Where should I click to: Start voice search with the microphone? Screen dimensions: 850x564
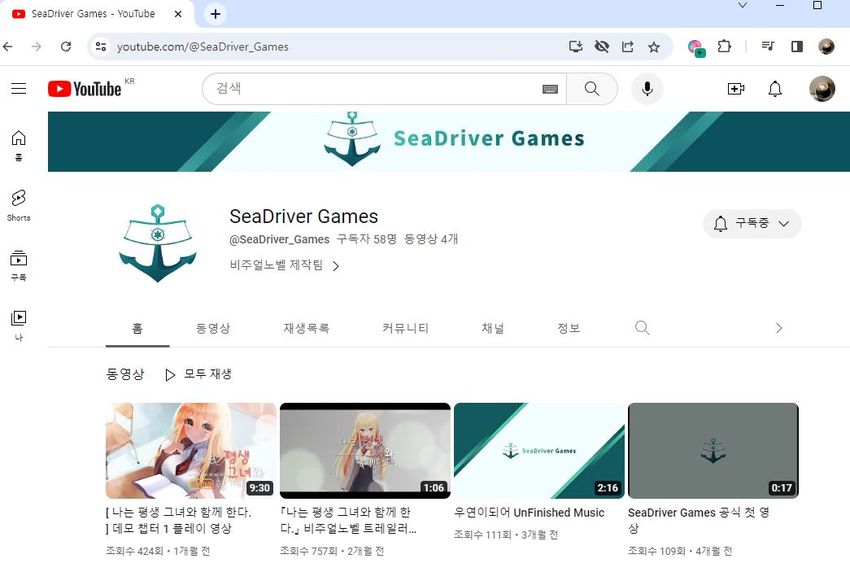pyautogui.click(x=647, y=88)
